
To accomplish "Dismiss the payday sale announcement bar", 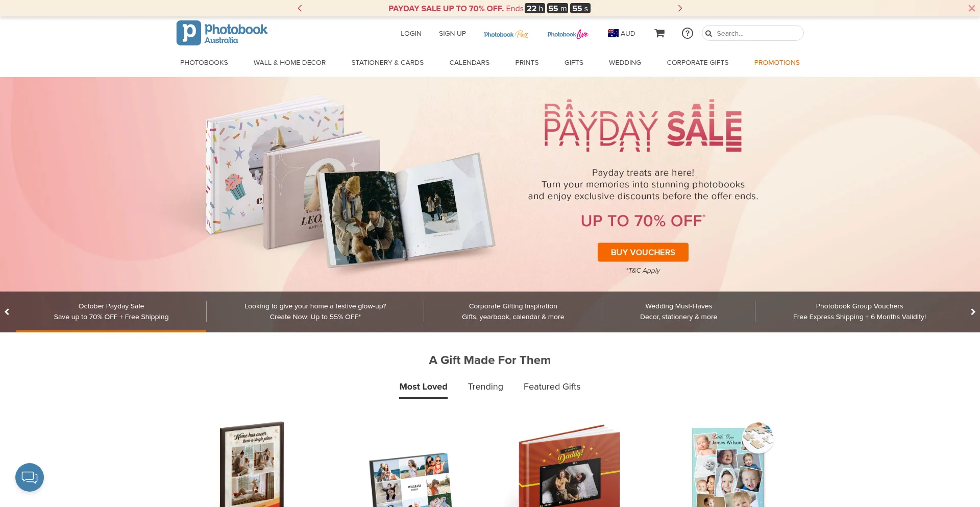I will pyautogui.click(x=971, y=8).
